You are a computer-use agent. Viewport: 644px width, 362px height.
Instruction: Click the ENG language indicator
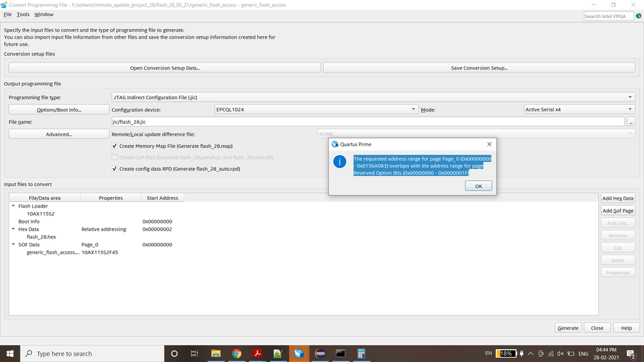point(583,354)
